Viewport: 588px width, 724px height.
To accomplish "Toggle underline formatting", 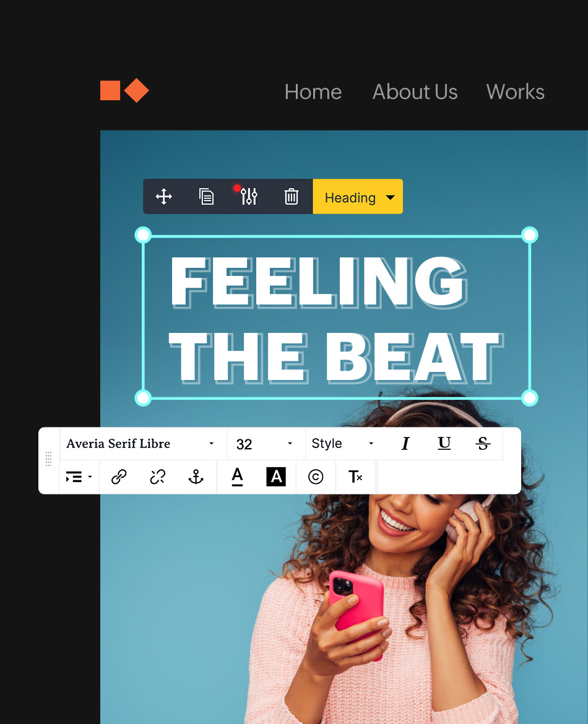I will click(x=444, y=443).
